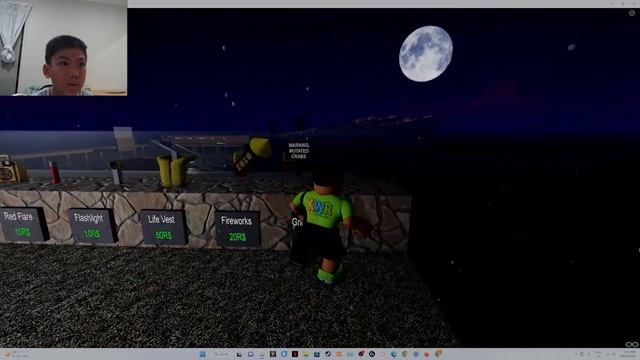Choose the Fireworks 20R$ shop sign

pyautogui.click(x=237, y=229)
